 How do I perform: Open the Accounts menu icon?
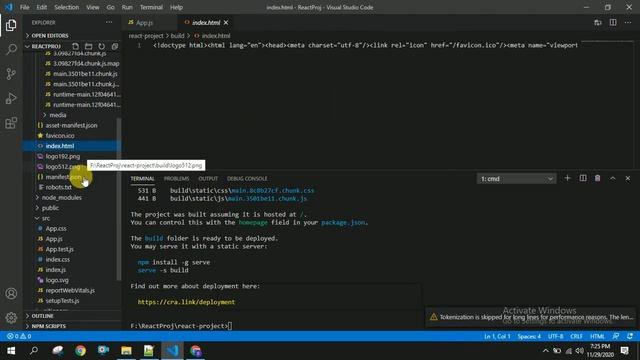(11, 293)
